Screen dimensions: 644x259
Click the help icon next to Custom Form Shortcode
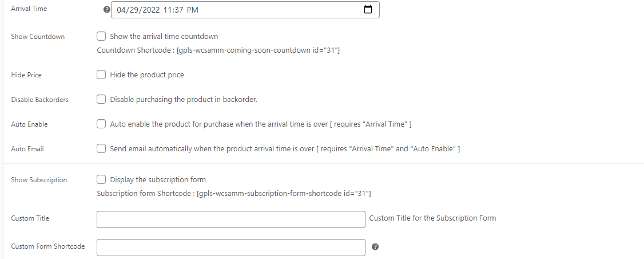pos(375,246)
